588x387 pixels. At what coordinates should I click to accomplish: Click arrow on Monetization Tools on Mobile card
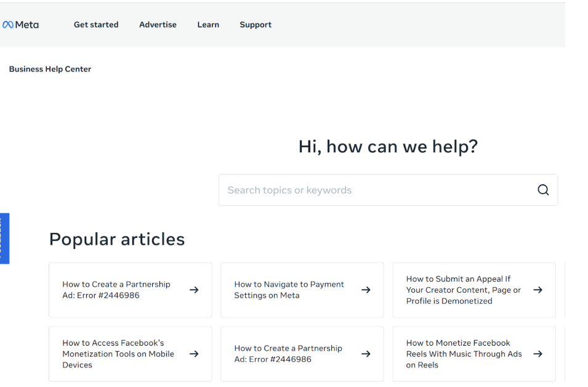coord(194,354)
